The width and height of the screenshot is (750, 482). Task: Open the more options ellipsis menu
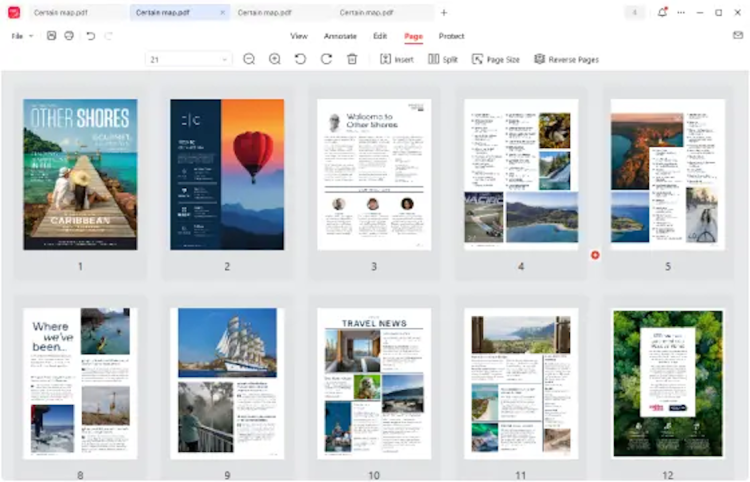click(x=681, y=12)
